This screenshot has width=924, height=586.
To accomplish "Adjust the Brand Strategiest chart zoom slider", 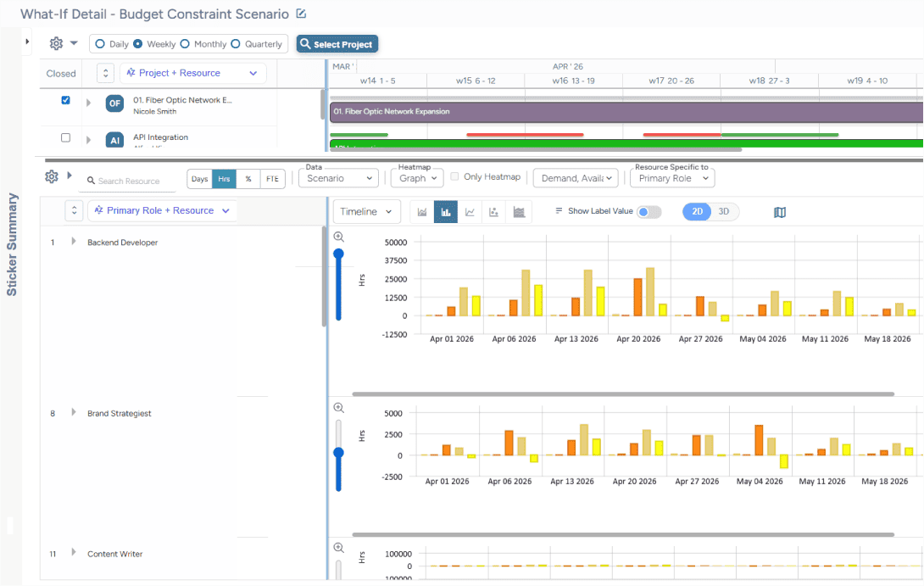I will tap(339, 453).
